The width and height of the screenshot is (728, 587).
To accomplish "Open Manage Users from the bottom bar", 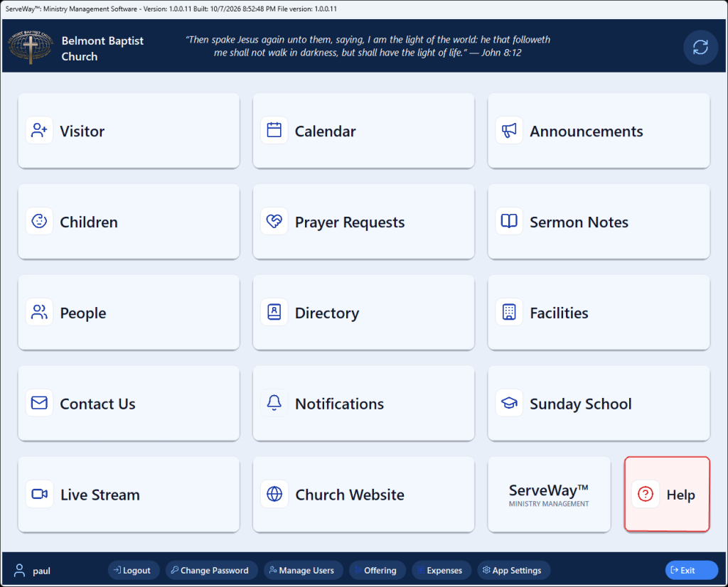I will pyautogui.click(x=303, y=570).
